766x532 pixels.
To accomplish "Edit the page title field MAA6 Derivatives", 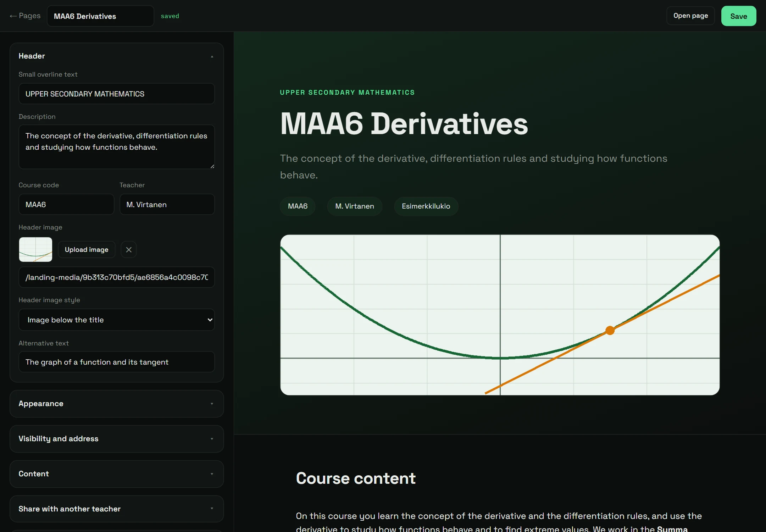I will point(100,16).
